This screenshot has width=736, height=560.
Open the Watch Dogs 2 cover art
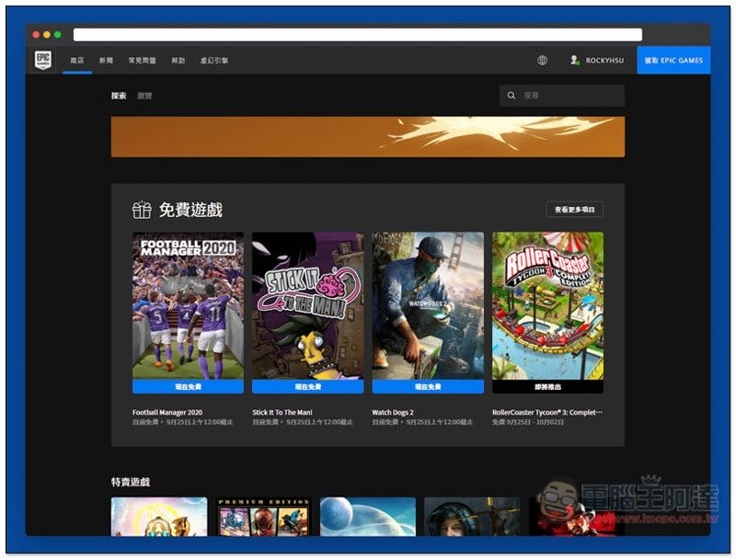[x=428, y=305]
